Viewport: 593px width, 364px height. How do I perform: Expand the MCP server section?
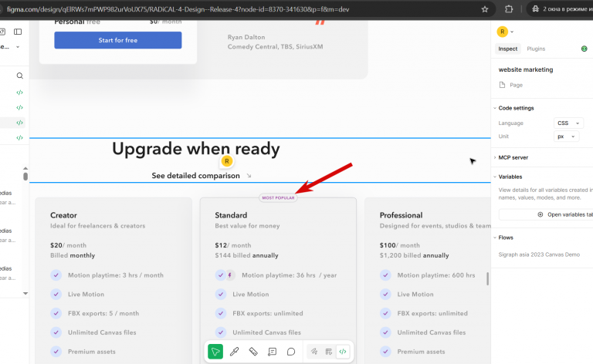pos(495,157)
